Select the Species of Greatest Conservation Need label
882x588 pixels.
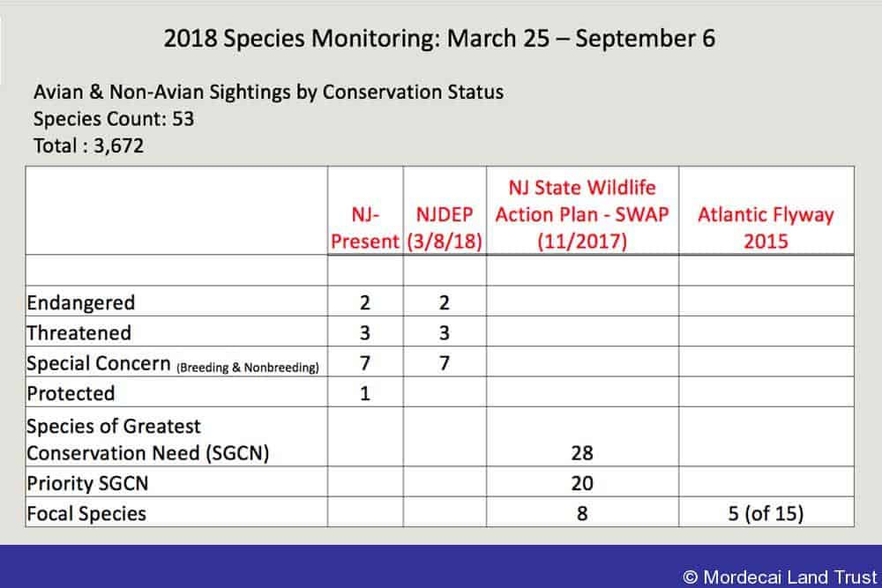point(148,440)
